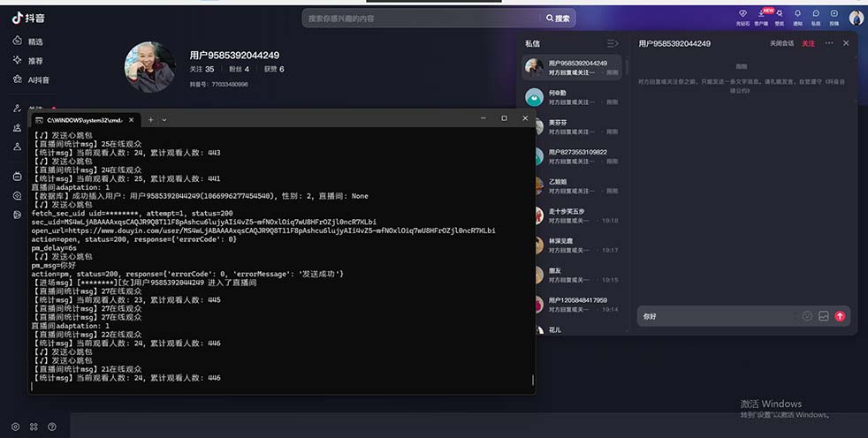Viewport: 868px width, 438px height.
Task: Click 关闭会话 to close the conversation
Action: tap(781, 43)
